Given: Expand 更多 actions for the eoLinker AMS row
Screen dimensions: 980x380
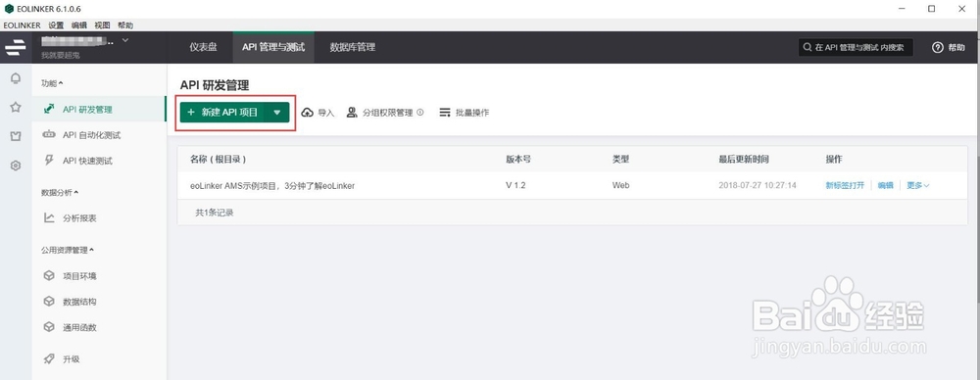Looking at the screenshot, I should coord(918,186).
